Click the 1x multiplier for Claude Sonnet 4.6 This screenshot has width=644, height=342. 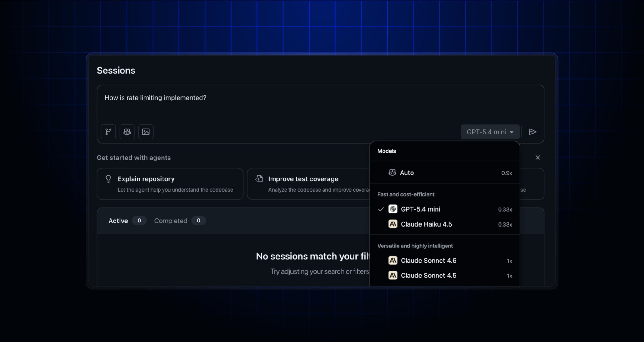point(510,261)
